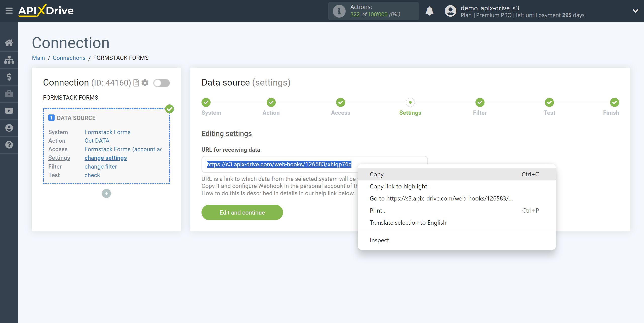This screenshot has width=644, height=323.
Task: Select Copy from the context menu
Action: point(376,174)
